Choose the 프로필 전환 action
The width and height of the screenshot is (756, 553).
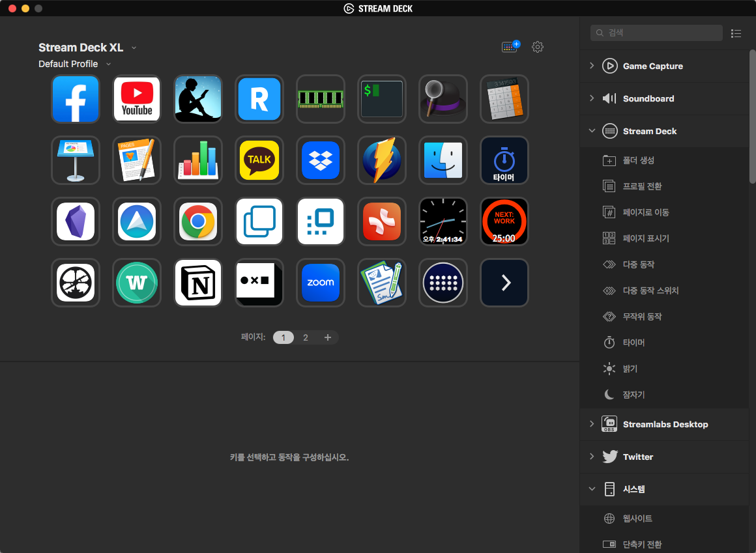(665, 186)
